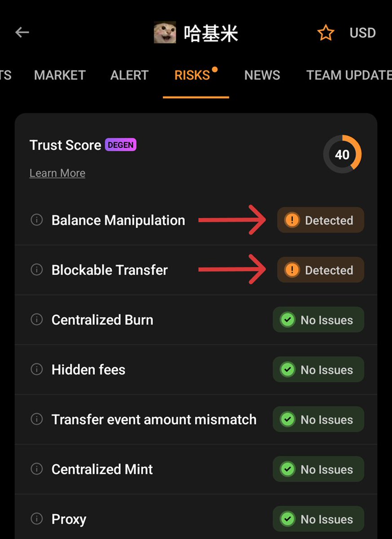Select the TEAM UPDATE tab
This screenshot has width=392, height=539.
(348, 75)
